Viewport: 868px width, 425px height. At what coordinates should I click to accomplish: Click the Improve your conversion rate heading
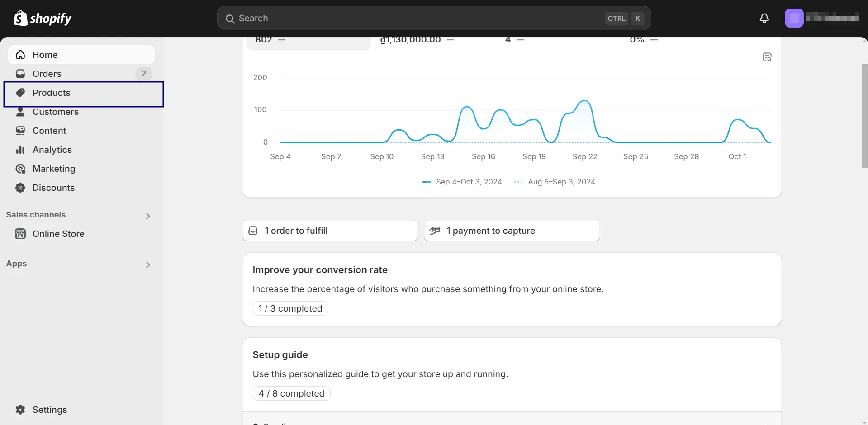pyautogui.click(x=320, y=270)
